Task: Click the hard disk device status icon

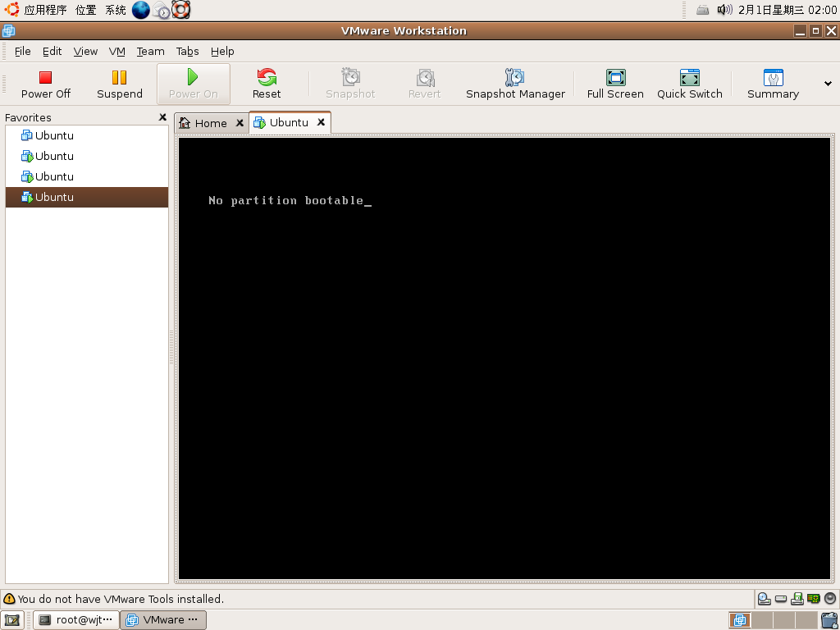Action: [781, 598]
